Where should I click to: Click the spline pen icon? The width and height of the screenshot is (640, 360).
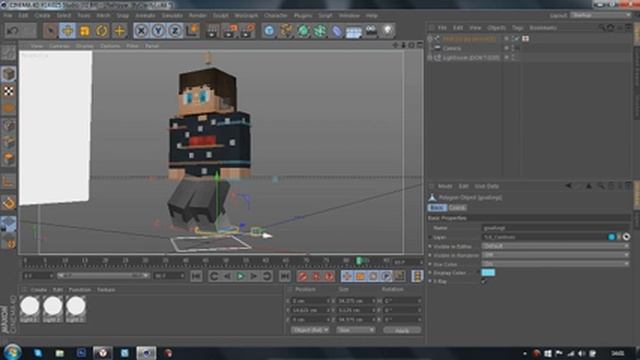tap(286, 31)
